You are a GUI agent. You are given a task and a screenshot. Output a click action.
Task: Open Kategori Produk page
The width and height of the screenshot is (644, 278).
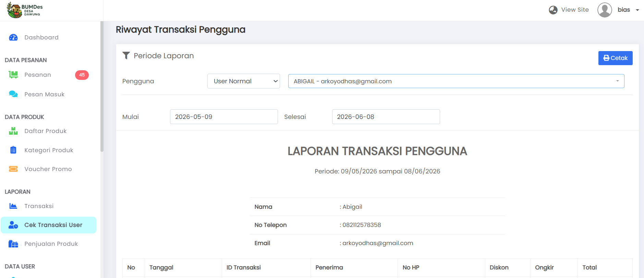(48, 150)
